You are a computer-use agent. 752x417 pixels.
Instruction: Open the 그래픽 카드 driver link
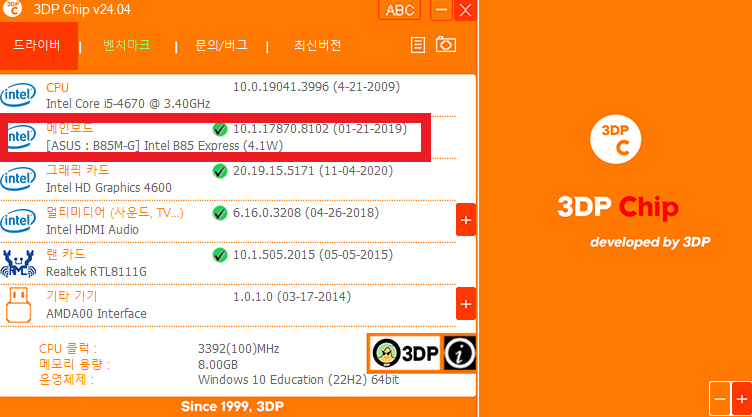pos(78,170)
